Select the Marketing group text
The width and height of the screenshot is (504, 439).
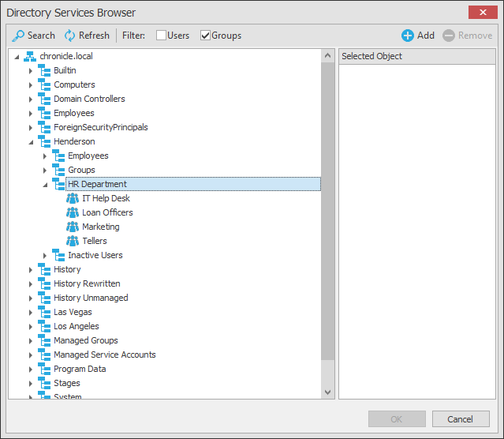[x=101, y=227]
